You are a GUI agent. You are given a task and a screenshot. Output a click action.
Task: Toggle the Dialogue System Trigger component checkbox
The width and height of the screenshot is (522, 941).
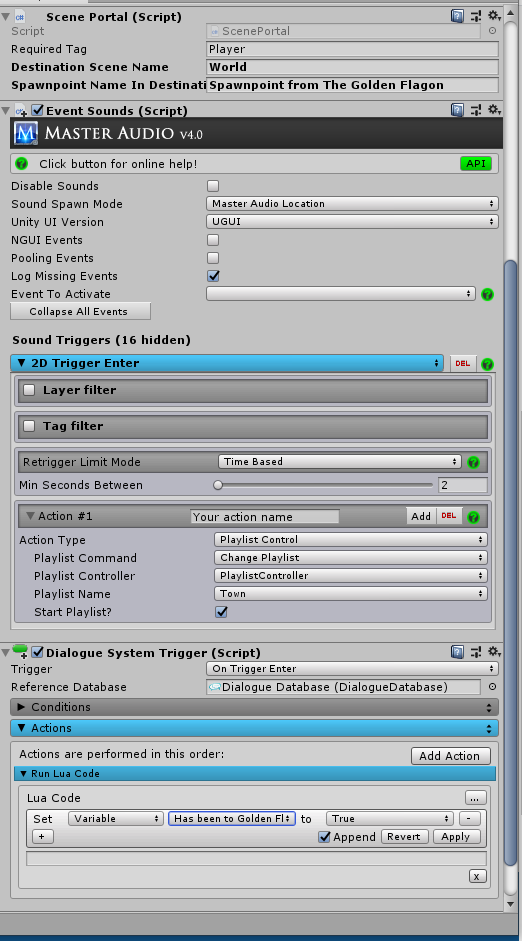coord(37,652)
